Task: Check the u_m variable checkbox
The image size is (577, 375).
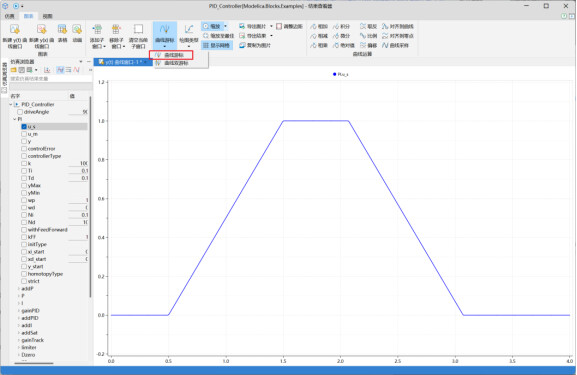Action: click(24, 134)
